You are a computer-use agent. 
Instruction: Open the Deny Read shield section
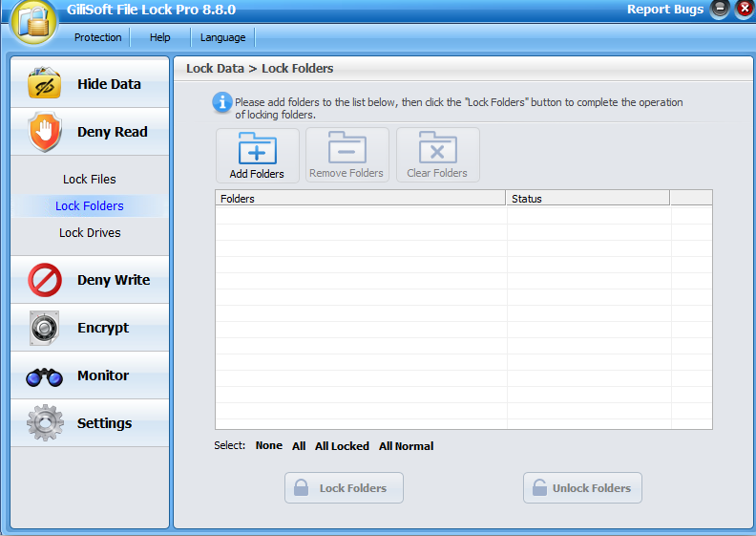click(x=90, y=132)
